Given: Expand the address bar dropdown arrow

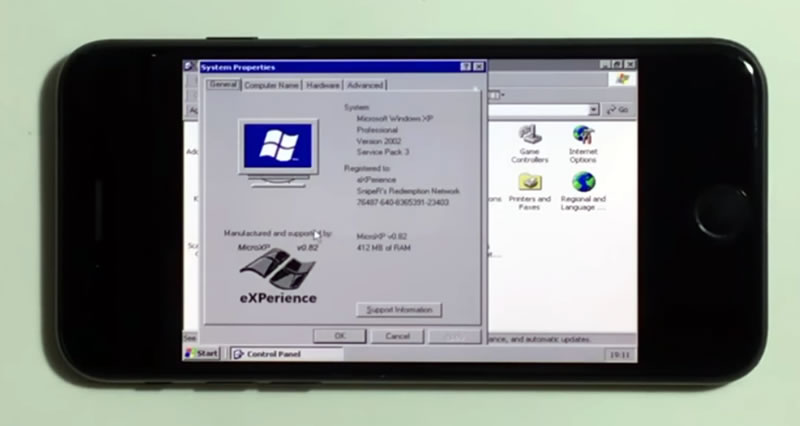Looking at the screenshot, I should click(594, 109).
